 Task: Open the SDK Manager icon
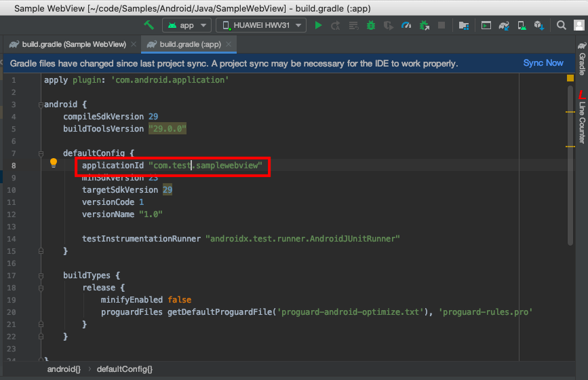point(539,25)
